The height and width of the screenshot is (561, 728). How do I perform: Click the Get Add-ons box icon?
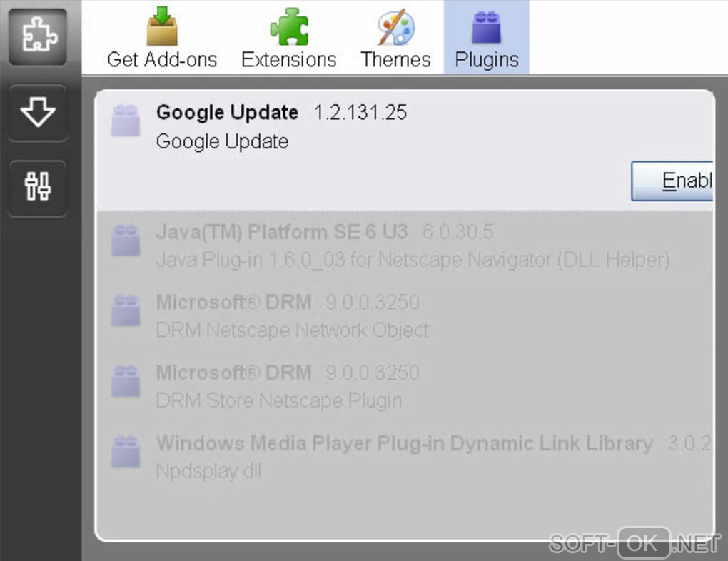[x=162, y=26]
